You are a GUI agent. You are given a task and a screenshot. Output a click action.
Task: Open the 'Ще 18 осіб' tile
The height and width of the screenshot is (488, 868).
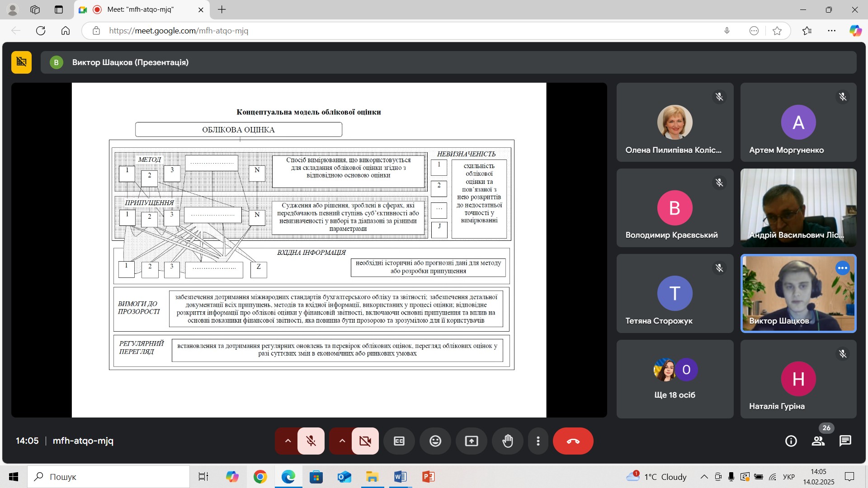[675, 379]
